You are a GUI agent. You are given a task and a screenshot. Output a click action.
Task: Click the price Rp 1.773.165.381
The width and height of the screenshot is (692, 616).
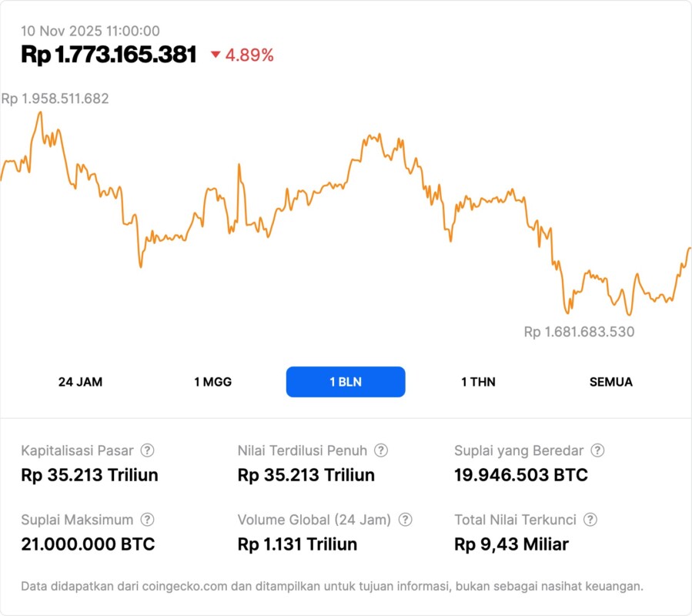[106, 55]
